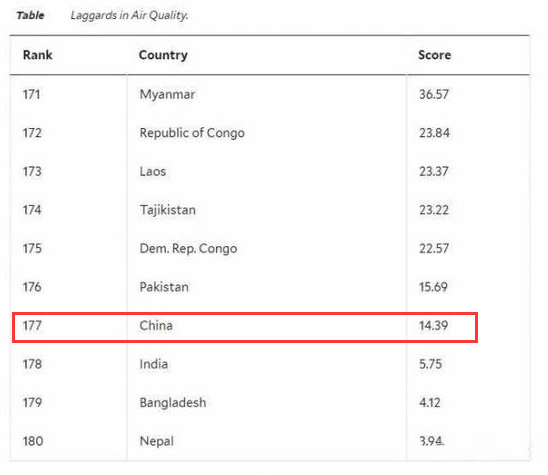Click the Bangladesh country name

click(173, 402)
